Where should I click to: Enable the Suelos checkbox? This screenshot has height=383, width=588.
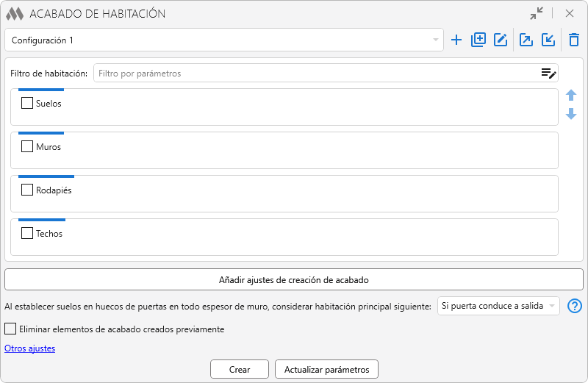[27, 104]
